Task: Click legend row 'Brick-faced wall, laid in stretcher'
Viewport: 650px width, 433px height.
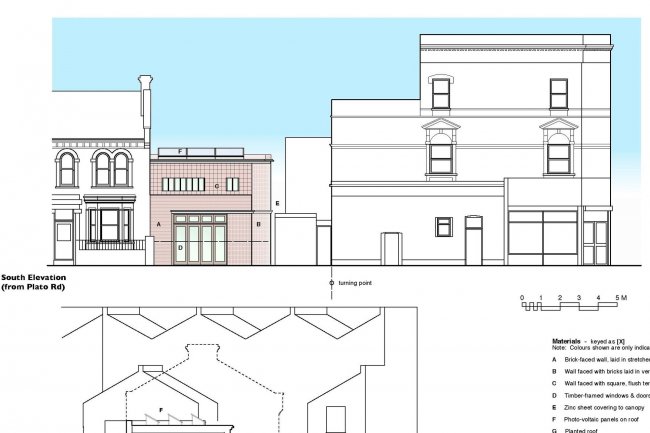Action: (x=601, y=360)
